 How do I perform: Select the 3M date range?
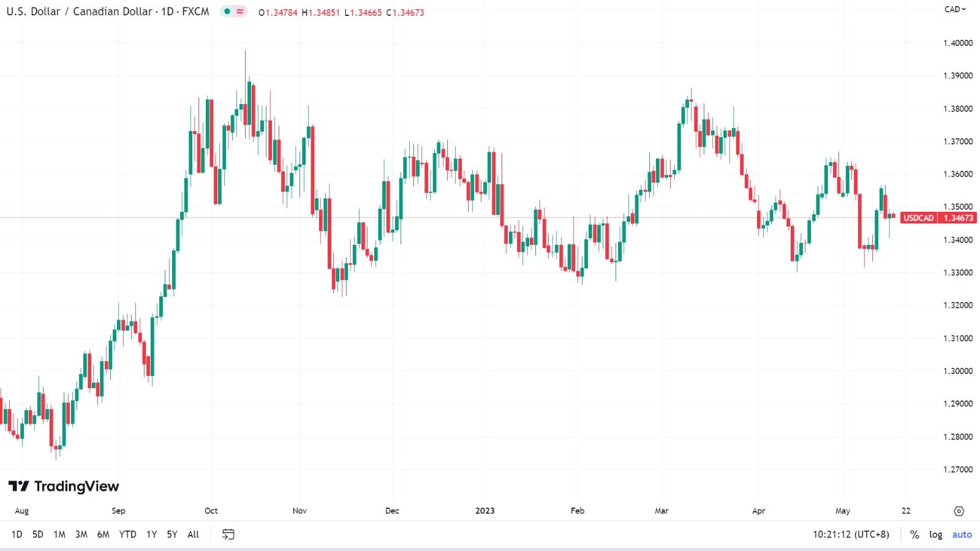[81, 534]
